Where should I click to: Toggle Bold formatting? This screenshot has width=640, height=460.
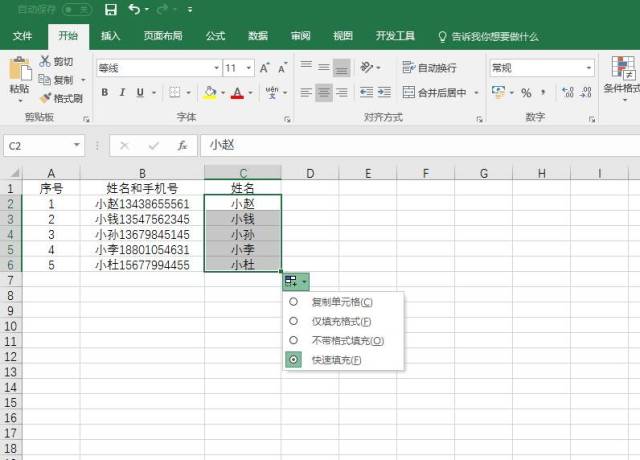click(105, 93)
